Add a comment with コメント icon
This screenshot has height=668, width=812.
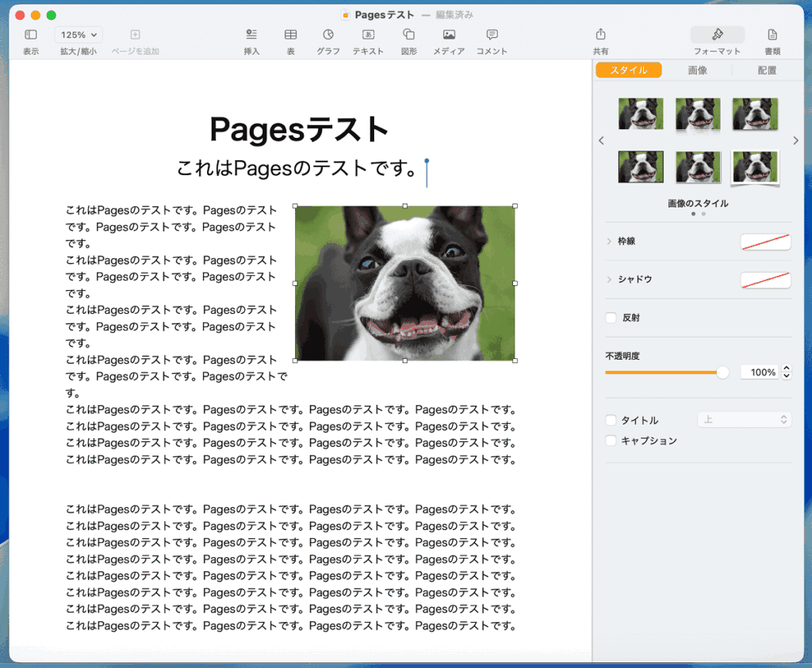492,35
